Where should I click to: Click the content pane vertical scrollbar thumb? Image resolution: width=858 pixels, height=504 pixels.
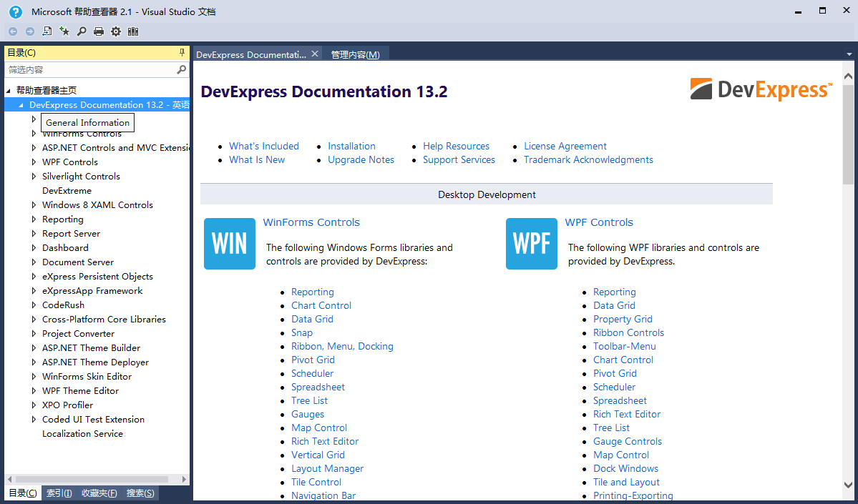(x=848, y=134)
